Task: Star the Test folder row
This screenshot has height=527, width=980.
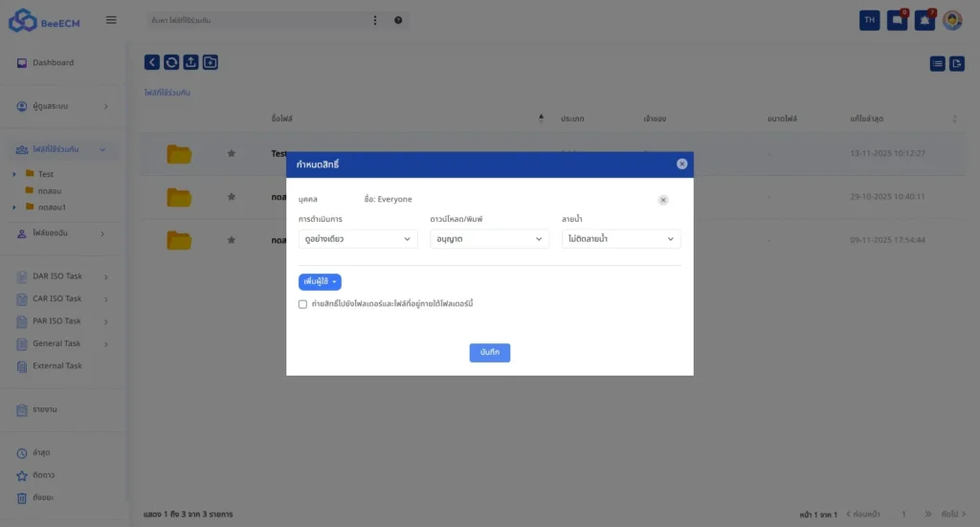Action: (231, 153)
